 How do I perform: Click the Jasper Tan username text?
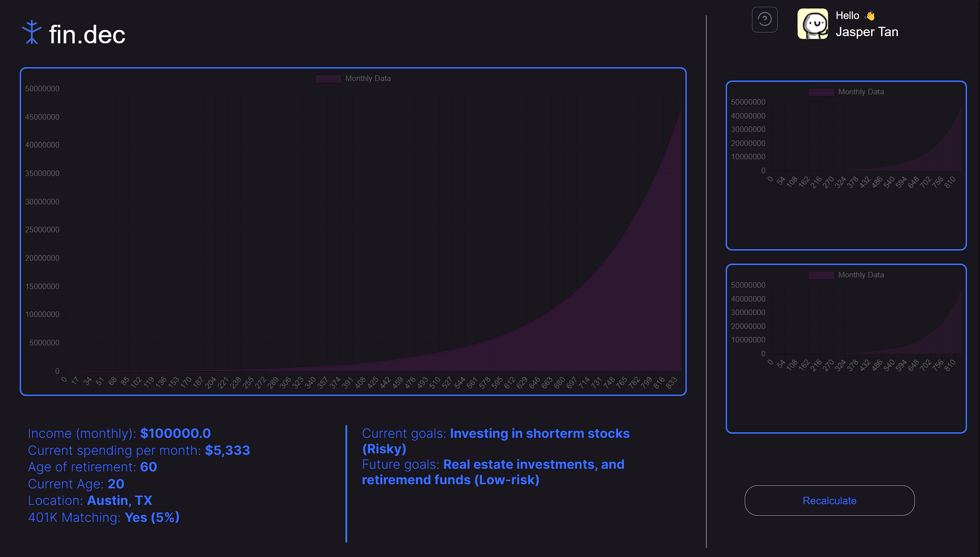tap(866, 32)
